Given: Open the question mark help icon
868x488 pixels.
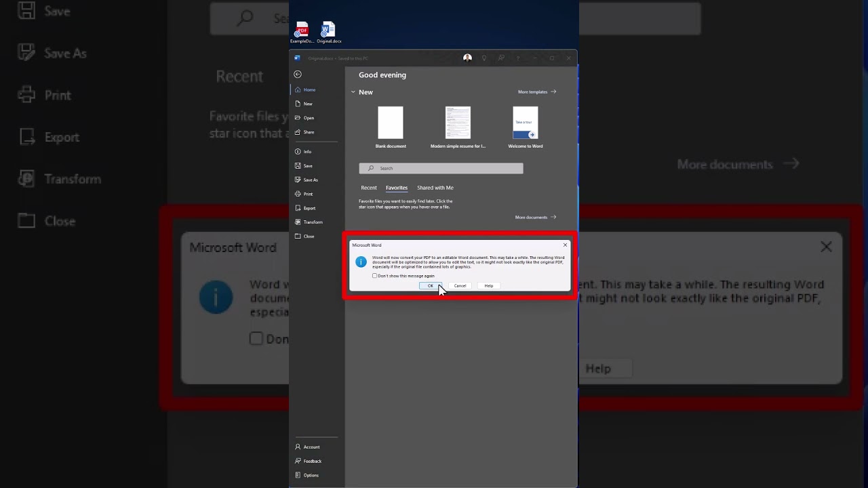Looking at the screenshot, I should coord(518,58).
